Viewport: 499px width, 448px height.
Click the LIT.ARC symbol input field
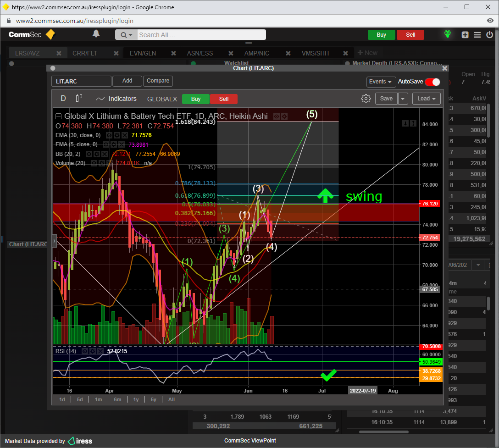(82, 81)
